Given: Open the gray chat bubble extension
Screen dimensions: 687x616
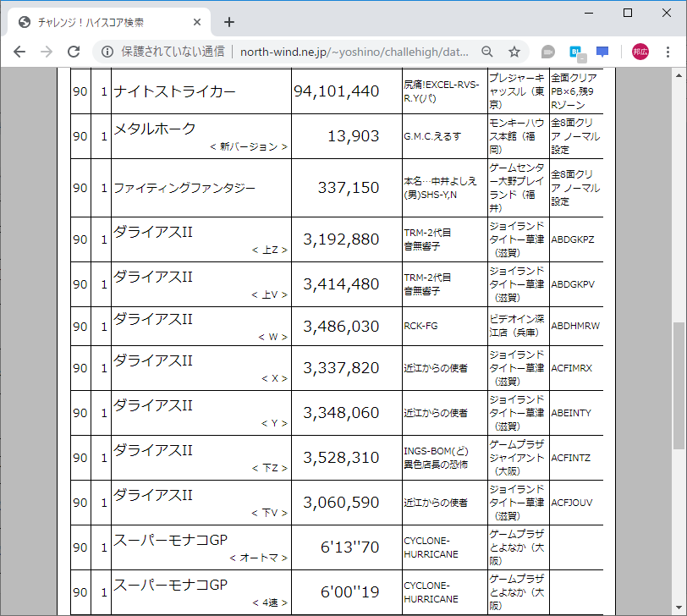Looking at the screenshot, I should [547, 52].
